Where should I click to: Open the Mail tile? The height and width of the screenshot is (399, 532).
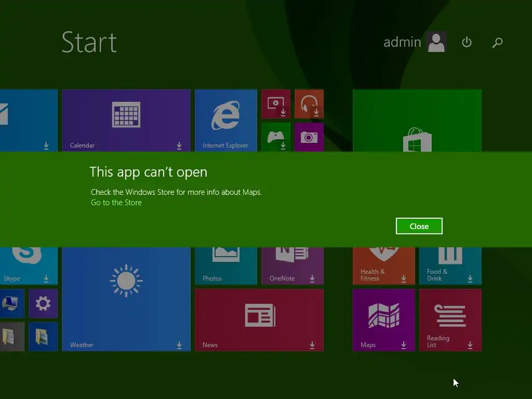[29, 121]
